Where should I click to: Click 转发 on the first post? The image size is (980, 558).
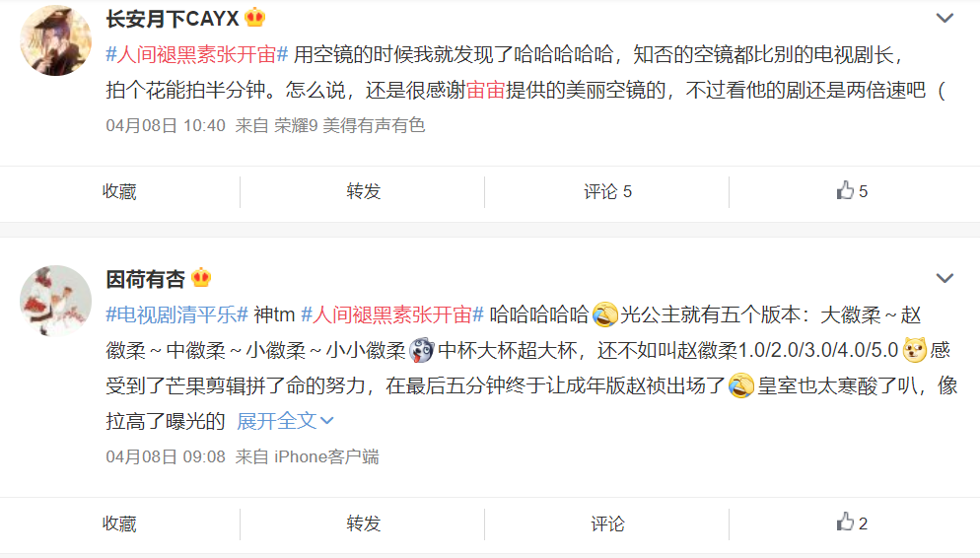[x=364, y=191]
